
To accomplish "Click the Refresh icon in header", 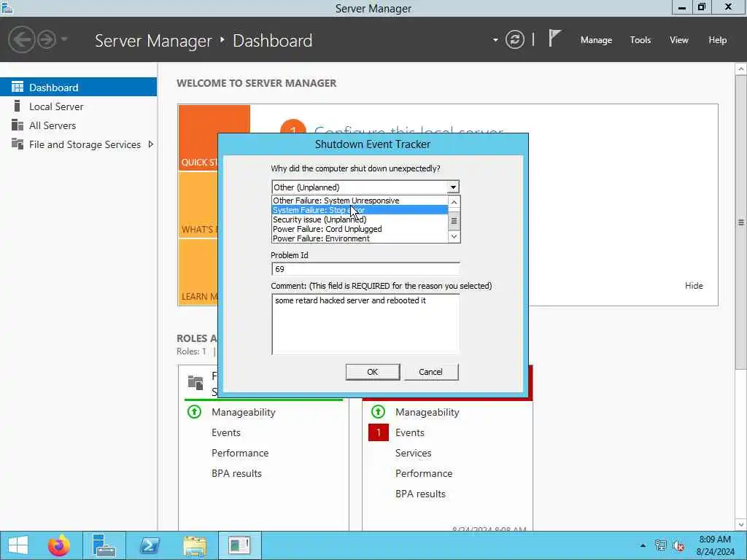I will tap(514, 39).
